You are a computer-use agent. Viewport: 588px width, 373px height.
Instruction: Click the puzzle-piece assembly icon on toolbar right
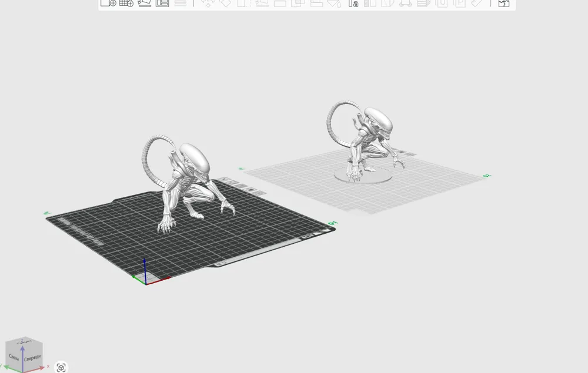coord(503,4)
